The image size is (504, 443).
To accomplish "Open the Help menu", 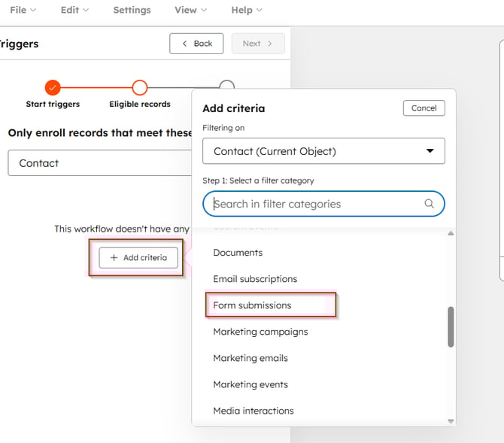I will click(x=247, y=10).
